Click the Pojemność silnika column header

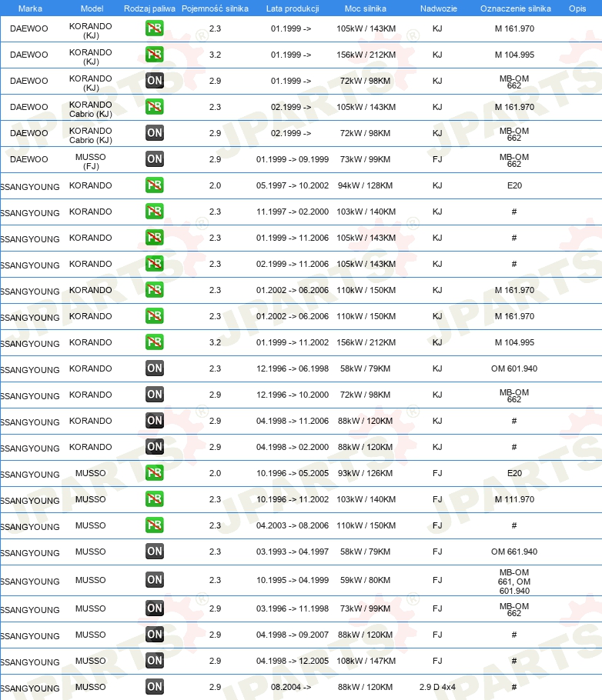point(215,8)
